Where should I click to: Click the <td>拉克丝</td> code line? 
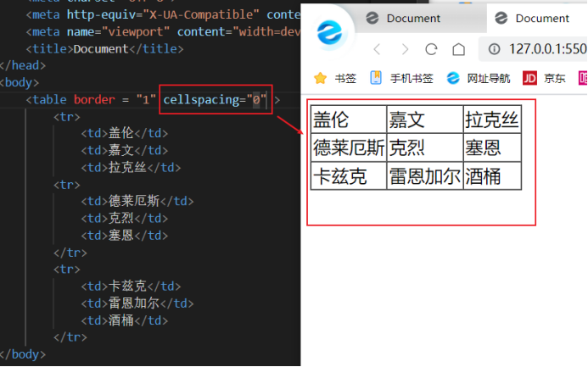click(131, 168)
